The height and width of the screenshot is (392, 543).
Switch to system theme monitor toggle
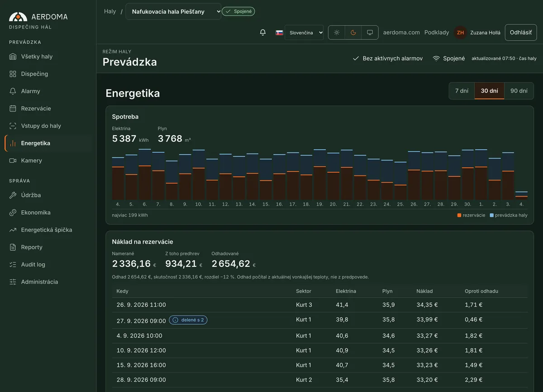click(370, 33)
